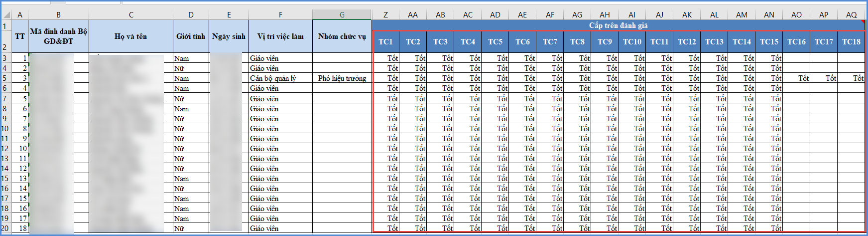
Task: Select TT cell with value 18
Action: 20,228
